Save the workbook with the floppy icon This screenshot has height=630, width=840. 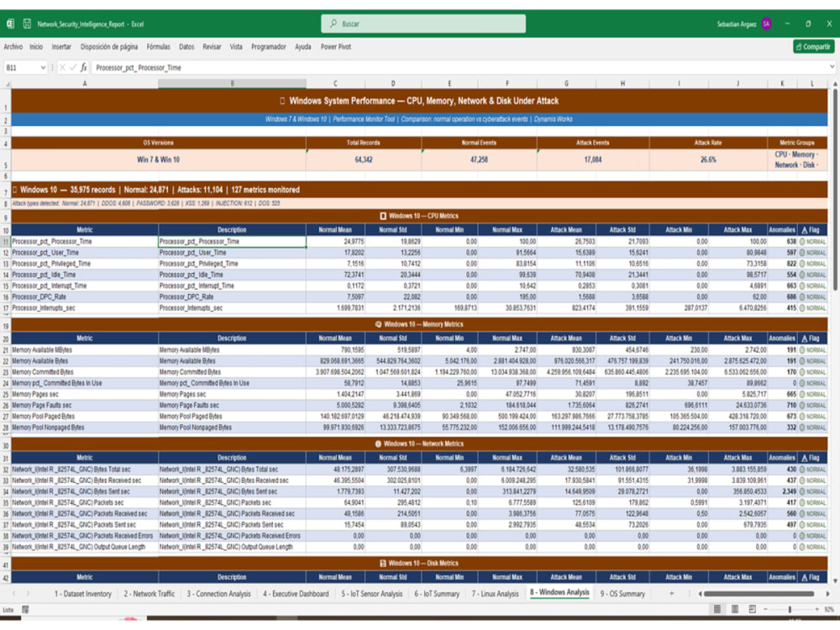click(27, 24)
